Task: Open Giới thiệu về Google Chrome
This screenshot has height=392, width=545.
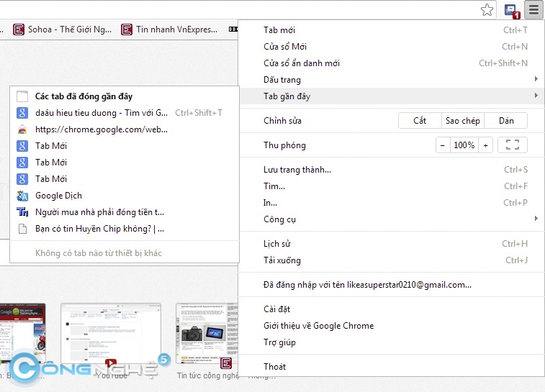Action: [392, 326]
